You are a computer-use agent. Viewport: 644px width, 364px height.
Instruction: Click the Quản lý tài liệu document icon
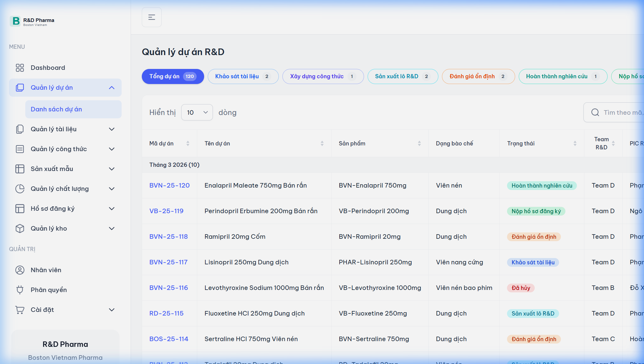point(20,129)
